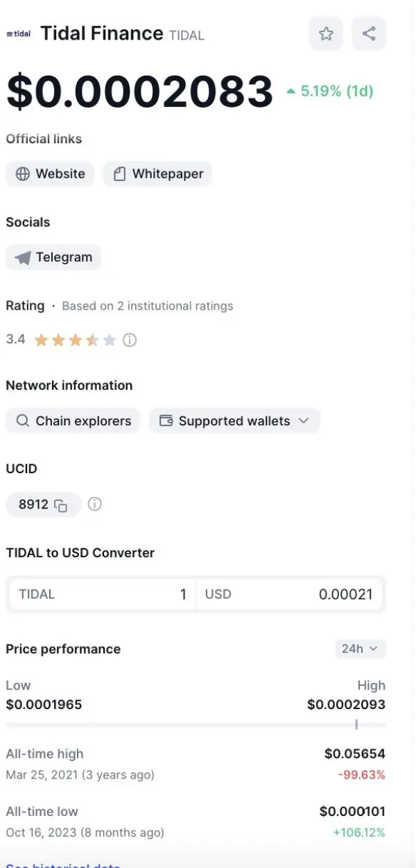Expand the Supported wallets dropdown
Image resolution: width=416 pixels, height=868 pixels.
coord(234,421)
